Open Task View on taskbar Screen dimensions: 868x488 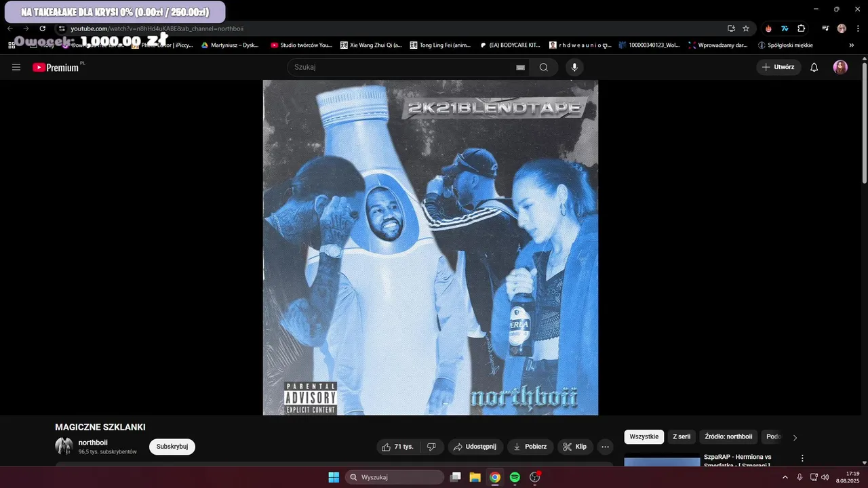click(x=456, y=477)
